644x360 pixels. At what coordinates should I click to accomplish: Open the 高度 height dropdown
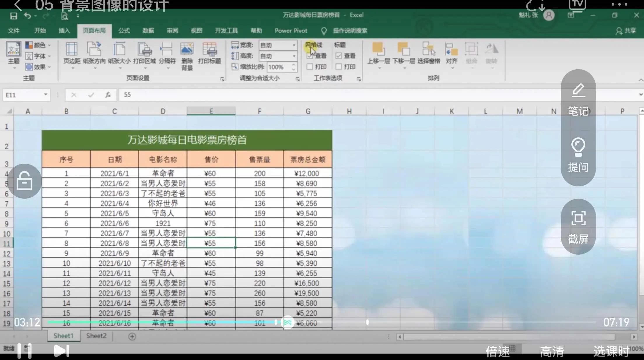(294, 56)
